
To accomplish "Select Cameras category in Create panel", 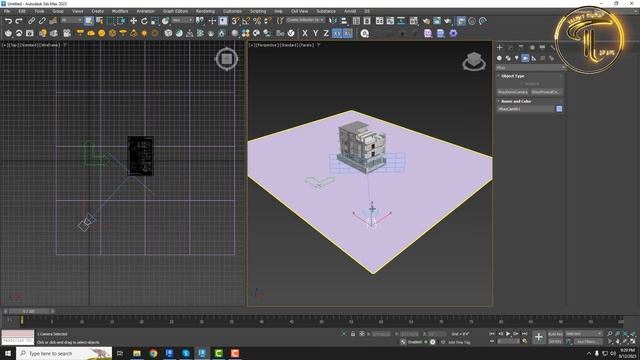I will [525, 58].
